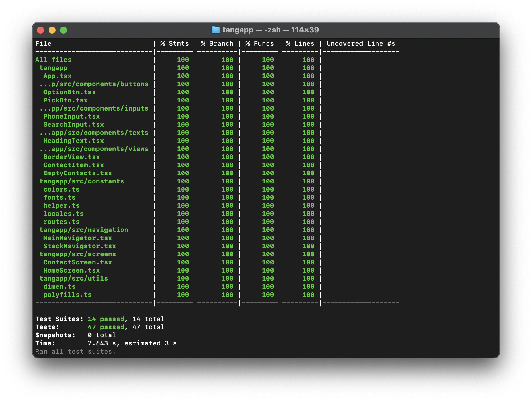
Task: Click '0 total' in Snapshots line
Action: [102, 335]
